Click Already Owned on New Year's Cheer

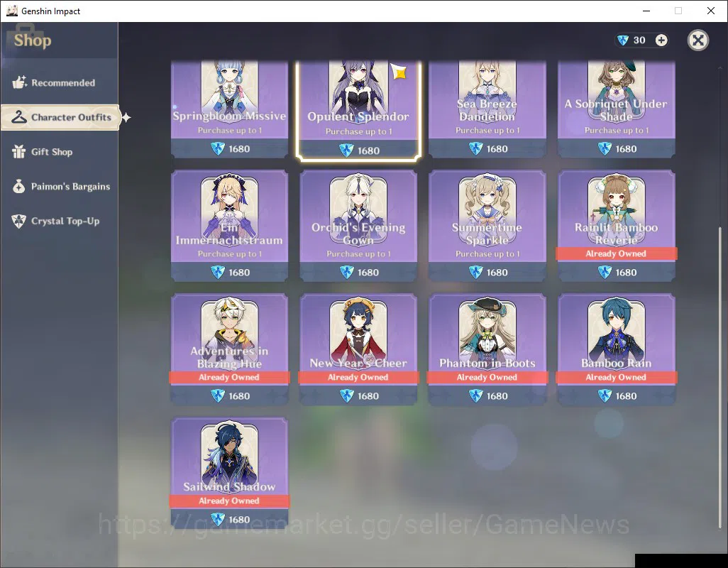(358, 377)
